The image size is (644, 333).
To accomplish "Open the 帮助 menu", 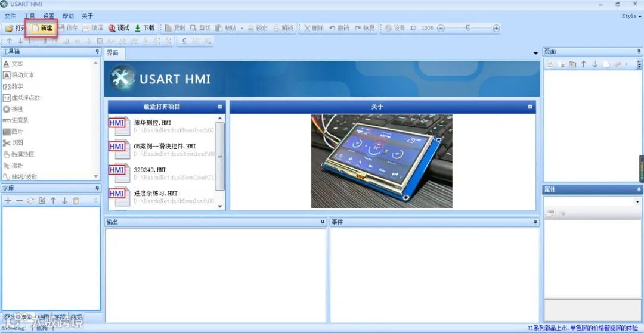I will (68, 17).
